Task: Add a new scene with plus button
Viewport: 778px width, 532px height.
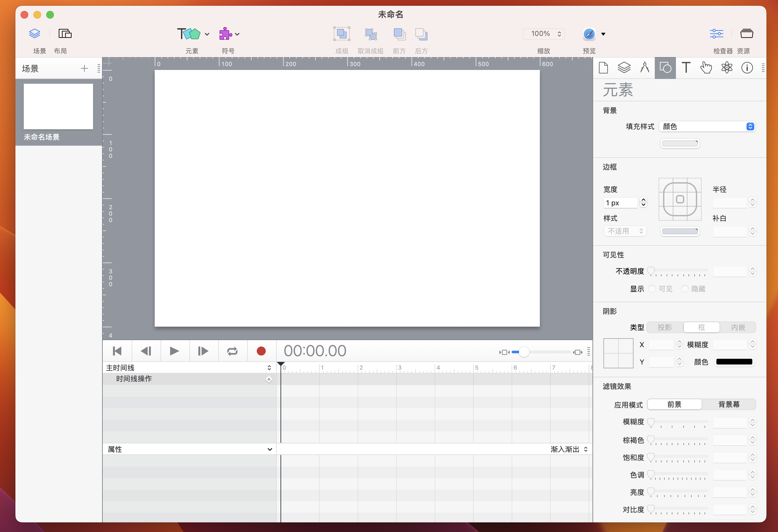Action: tap(84, 69)
